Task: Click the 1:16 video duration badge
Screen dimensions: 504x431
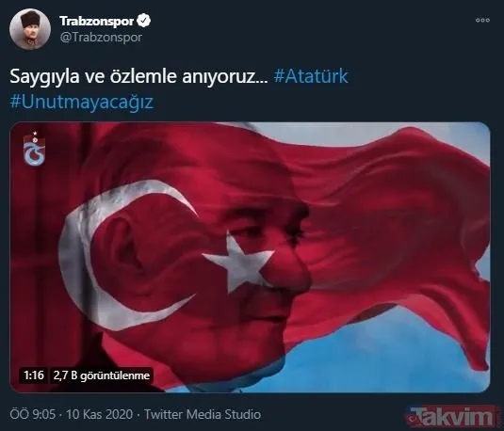Action: pos(33,375)
